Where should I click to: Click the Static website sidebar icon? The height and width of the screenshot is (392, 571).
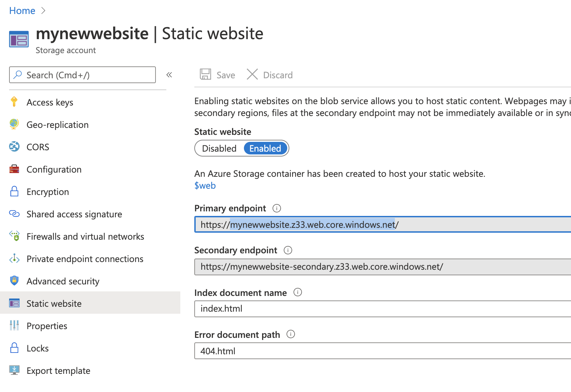pyautogui.click(x=14, y=303)
